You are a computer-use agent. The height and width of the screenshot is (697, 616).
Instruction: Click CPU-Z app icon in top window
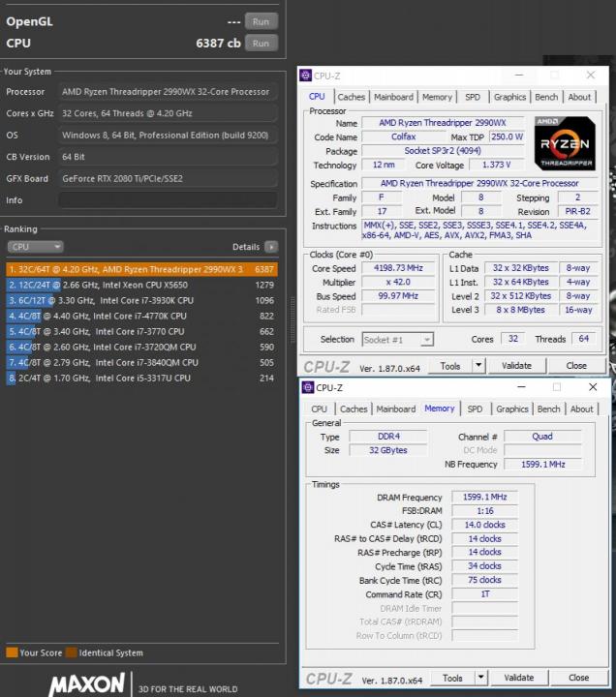[305, 76]
